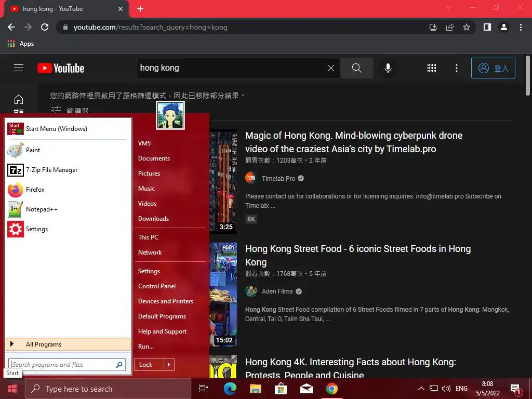Open the Run... dialog
532x399 pixels.
pyautogui.click(x=146, y=347)
